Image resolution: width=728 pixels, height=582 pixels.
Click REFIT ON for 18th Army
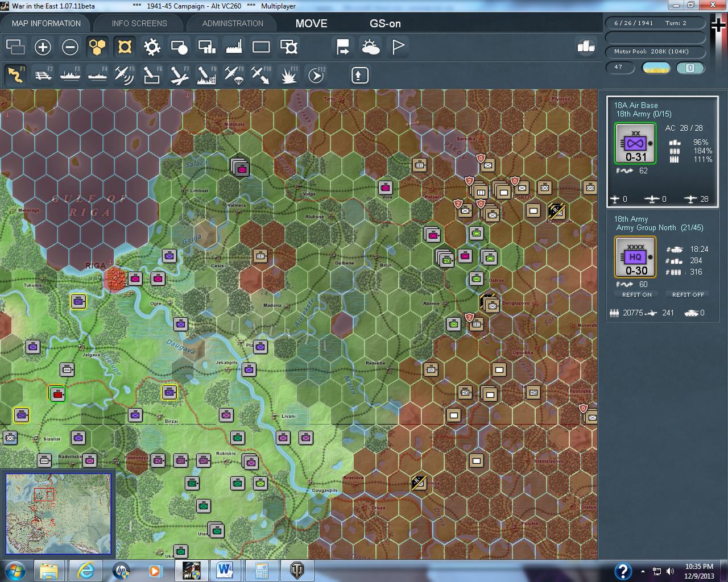coord(636,294)
